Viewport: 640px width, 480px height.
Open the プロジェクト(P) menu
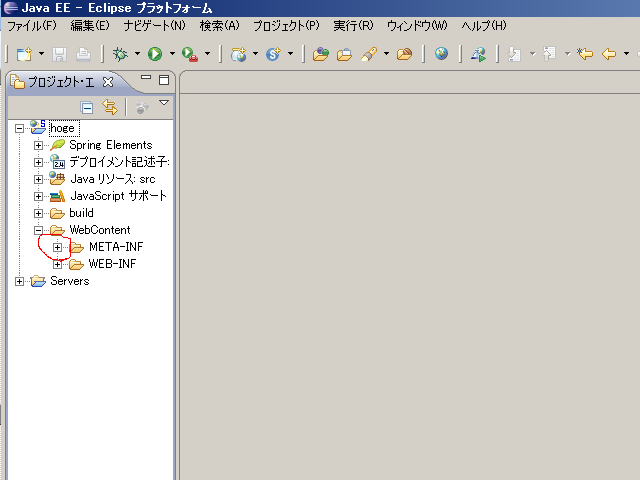[x=286, y=26]
